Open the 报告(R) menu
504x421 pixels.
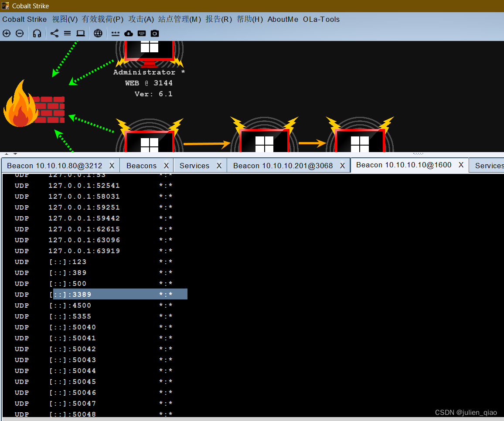pyautogui.click(x=218, y=19)
